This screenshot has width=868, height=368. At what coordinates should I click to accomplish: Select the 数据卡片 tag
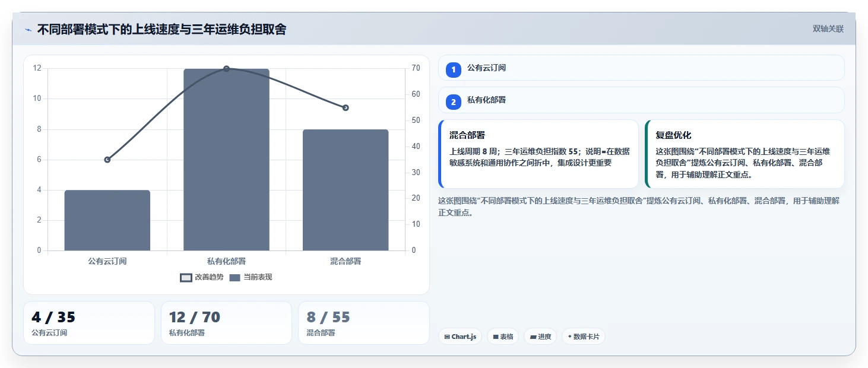(584, 337)
